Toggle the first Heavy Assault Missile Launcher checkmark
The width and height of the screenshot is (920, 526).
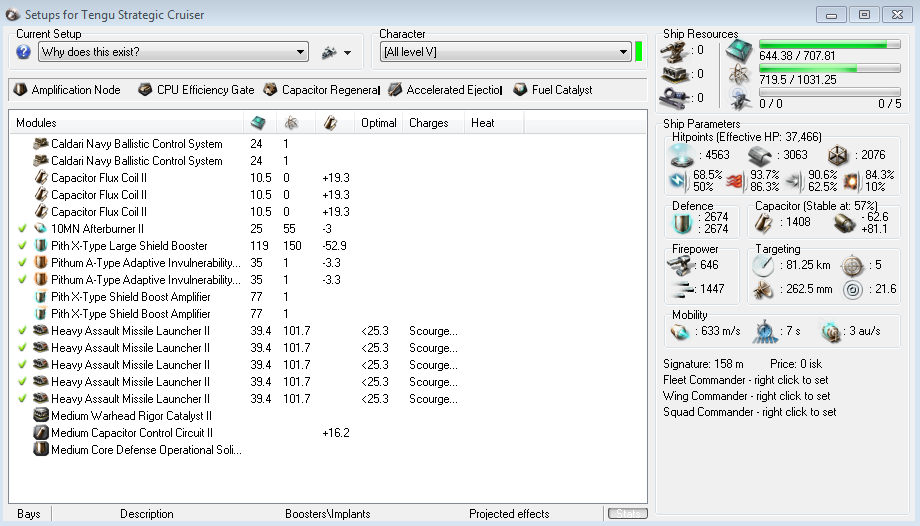(x=22, y=331)
